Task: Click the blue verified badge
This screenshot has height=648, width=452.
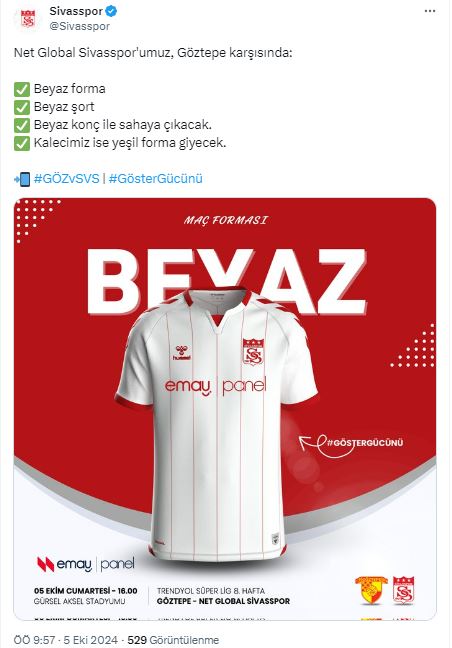Action: (111, 12)
